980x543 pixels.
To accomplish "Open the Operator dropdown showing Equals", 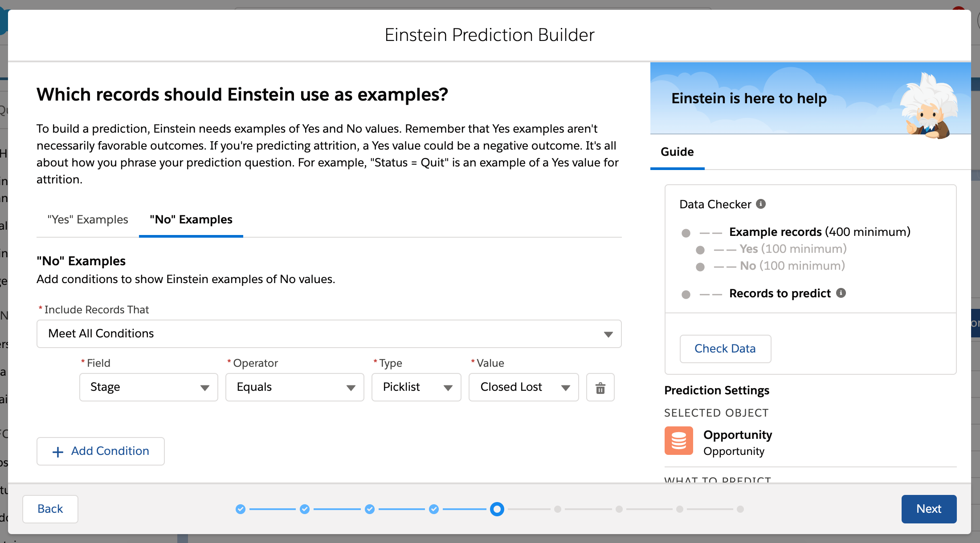I will click(x=295, y=387).
